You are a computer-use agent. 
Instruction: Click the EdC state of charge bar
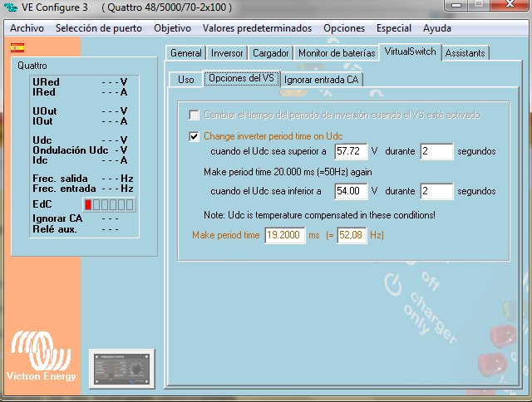click(x=109, y=204)
